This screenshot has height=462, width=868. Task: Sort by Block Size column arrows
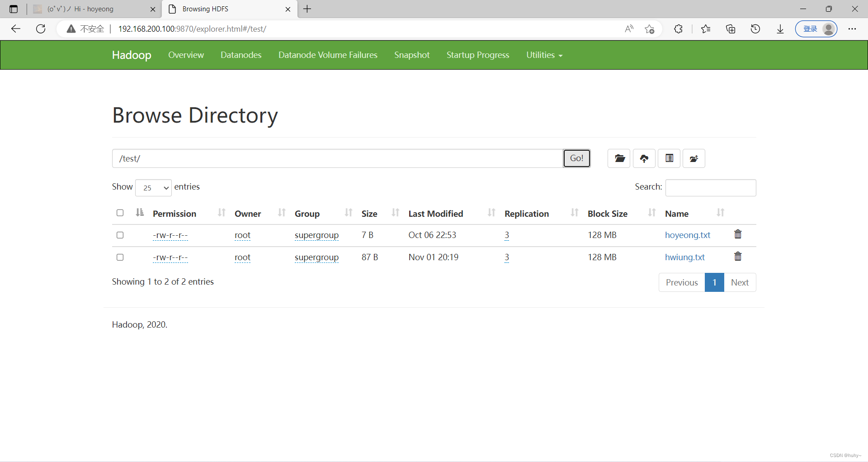(x=652, y=213)
